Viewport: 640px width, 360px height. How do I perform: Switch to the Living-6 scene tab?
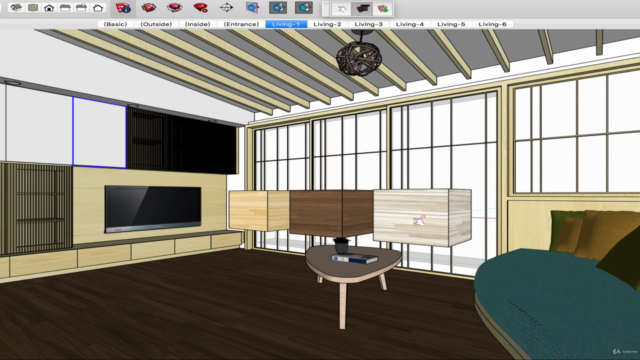pyautogui.click(x=492, y=24)
